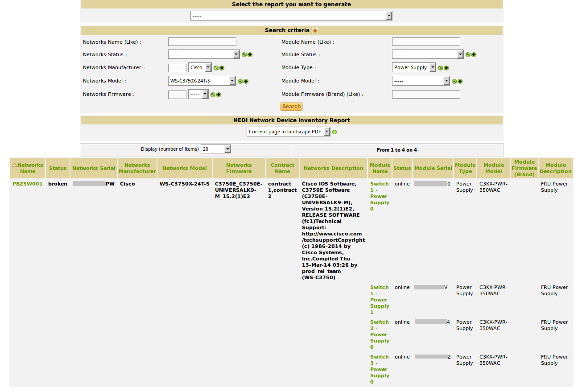
Task: Select the 'contract 1,contract 2' cell
Action: pyautogui.click(x=282, y=190)
